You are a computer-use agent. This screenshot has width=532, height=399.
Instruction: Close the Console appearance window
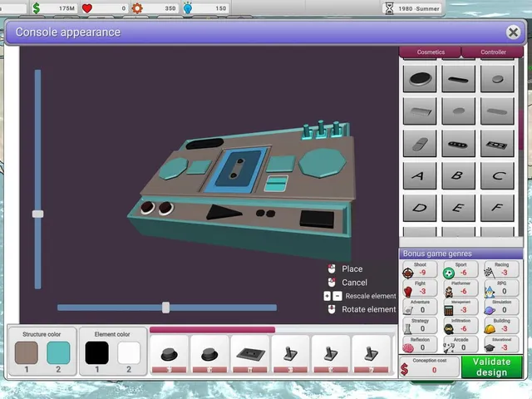(x=513, y=32)
